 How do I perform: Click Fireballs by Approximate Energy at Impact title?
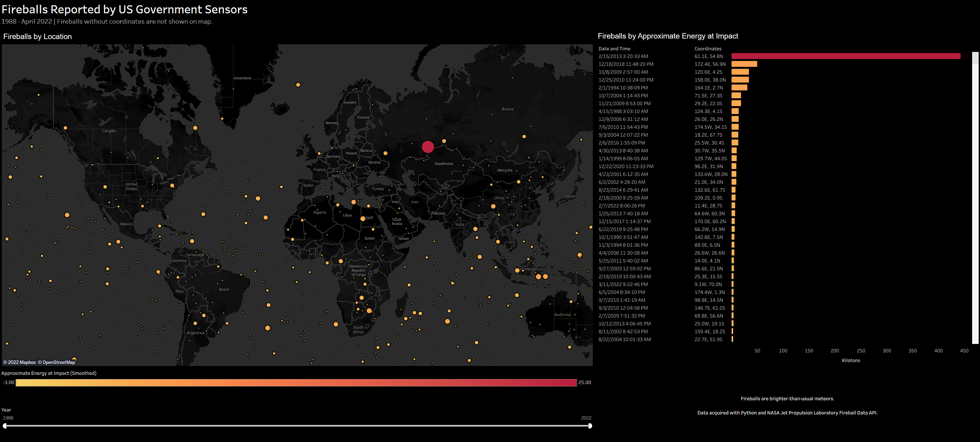pos(668,36)
